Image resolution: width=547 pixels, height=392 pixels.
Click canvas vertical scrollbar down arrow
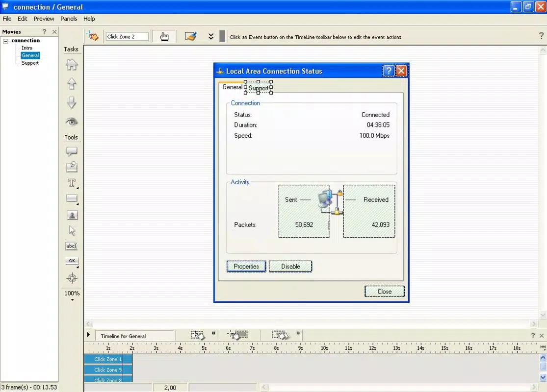coord(543,315)
